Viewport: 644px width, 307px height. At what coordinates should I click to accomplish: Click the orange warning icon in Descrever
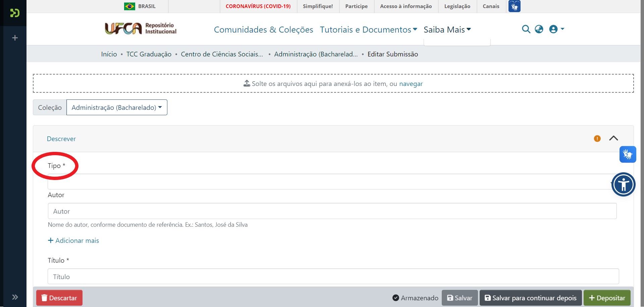(597, 138)
